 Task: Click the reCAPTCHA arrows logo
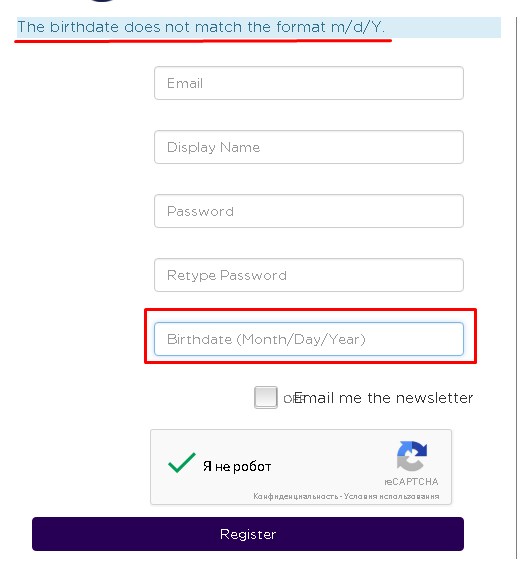click(411, 456)
